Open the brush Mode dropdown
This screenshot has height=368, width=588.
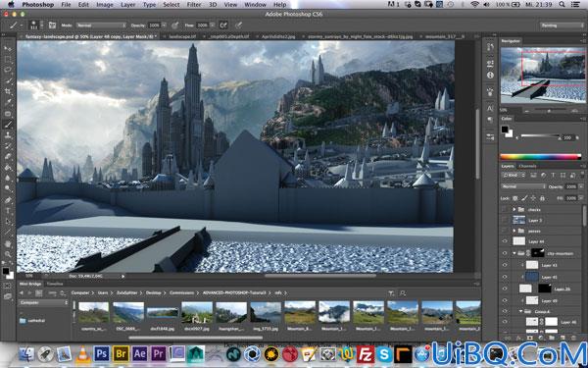101,26
